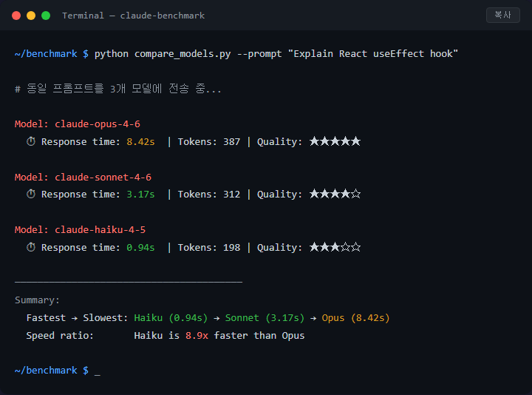Click the 'python compare_models.py' command text
532x395 pixels.
(x=163, y=54)
